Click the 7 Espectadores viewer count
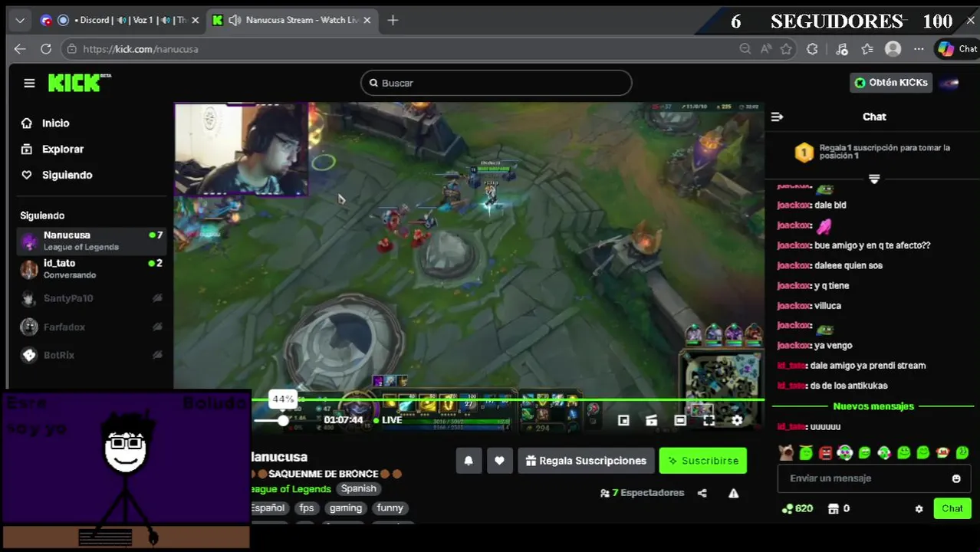This screenshot has width=980, height=552. pos(643,493)
